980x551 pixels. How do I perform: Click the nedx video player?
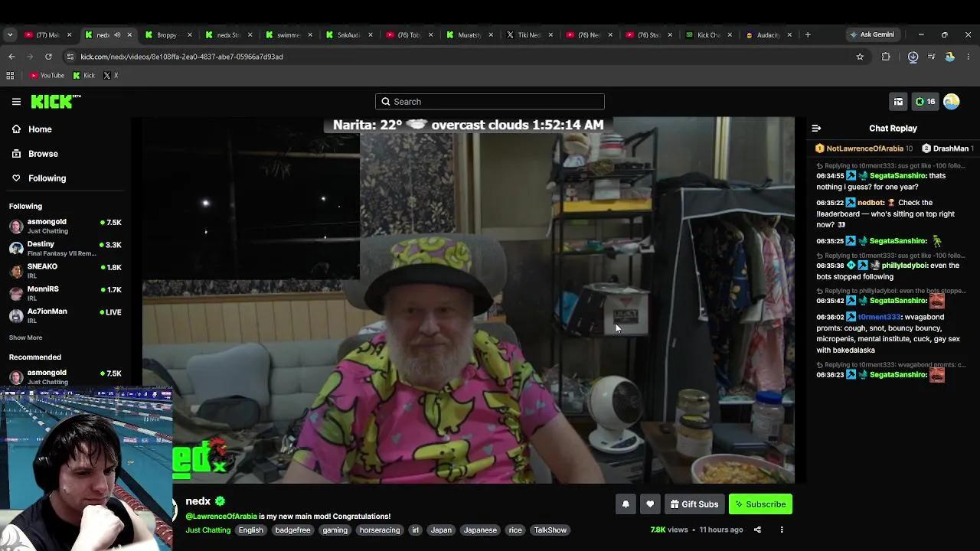point(469,300)
